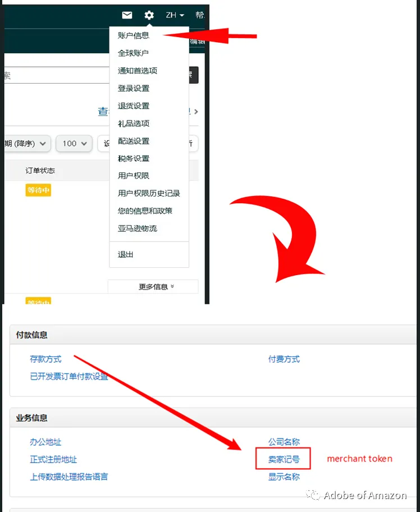Open 用户权限 menu item

pos(134,176)
